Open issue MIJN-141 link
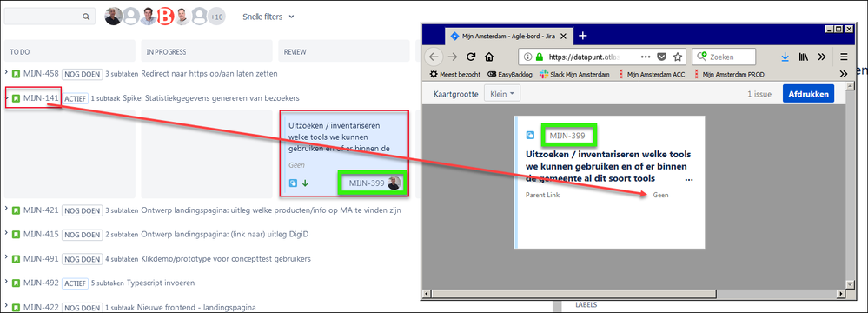This screenshot has width=868, height=313. click(x=41, y=98)
